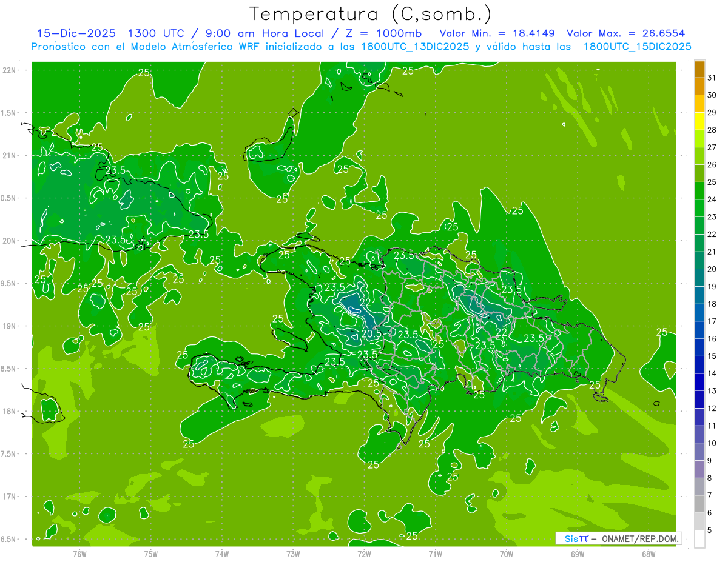Pick the legend color band between 26 and 27
Screen dimensions: 728x562
click(x=699, y=156)
